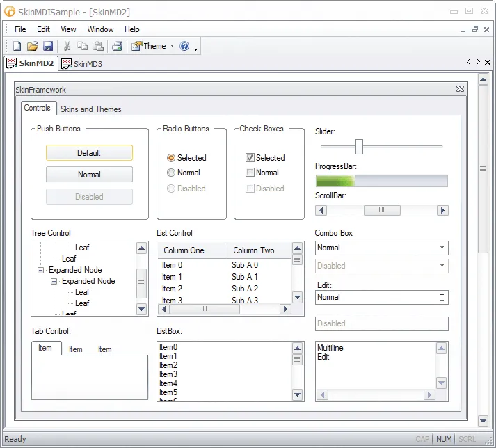The height and width of the screenshot is (448, 496).
Task: Click inside the Multiline Edit box
Action: tap(375, 365)
